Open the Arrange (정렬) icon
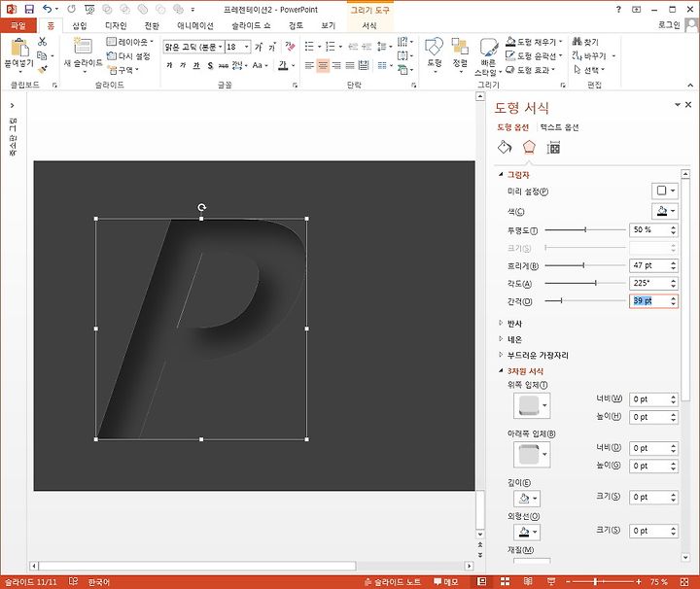 460,47
